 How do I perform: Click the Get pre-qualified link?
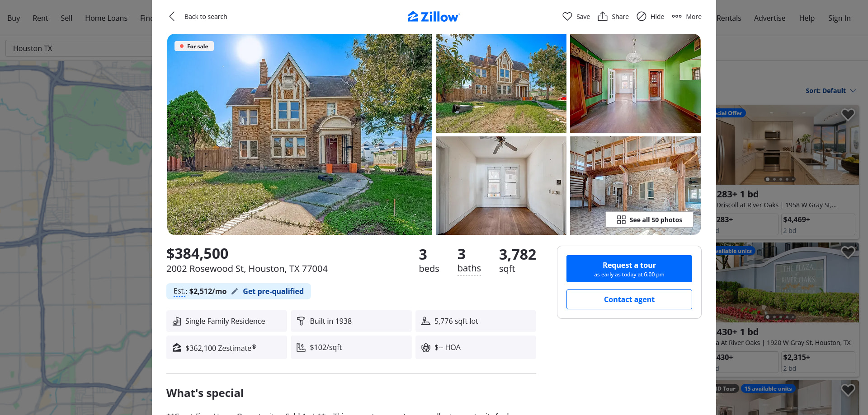pyautogui.click(x=273, y=292)
